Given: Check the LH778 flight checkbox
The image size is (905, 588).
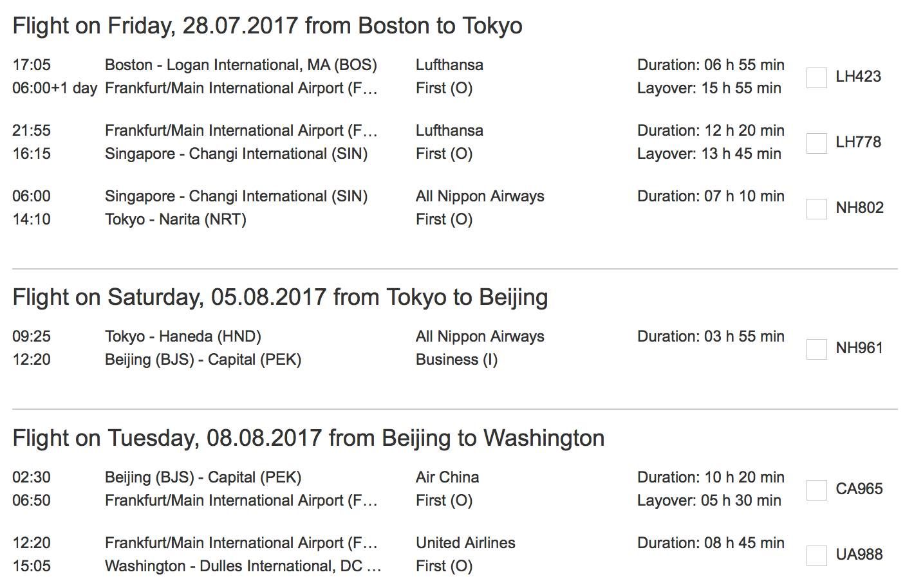Looking at the screenshot, I should [817, 143].
